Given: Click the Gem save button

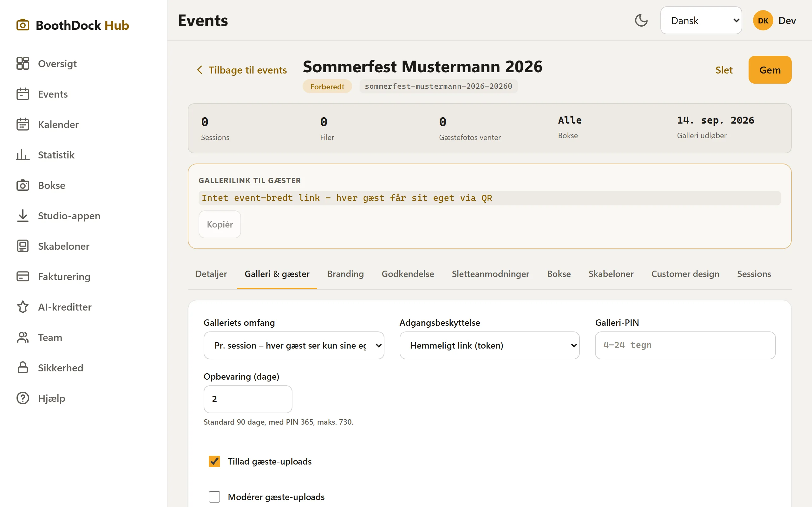Looking at the screenshot, I should pyautogui.click(x=770, y=70).
